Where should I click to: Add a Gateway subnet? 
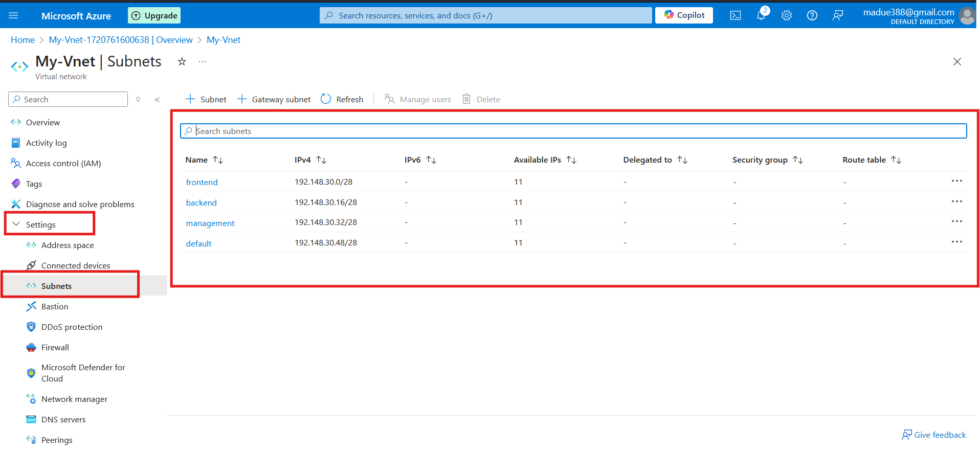[x=274, y=99]
